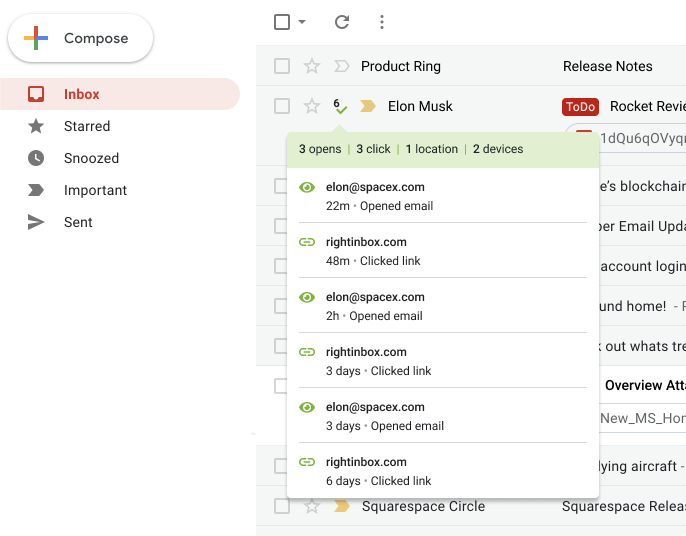Click the Starred star icon in sidebar
Screen dimensions: 686x536
pos(36,126)
